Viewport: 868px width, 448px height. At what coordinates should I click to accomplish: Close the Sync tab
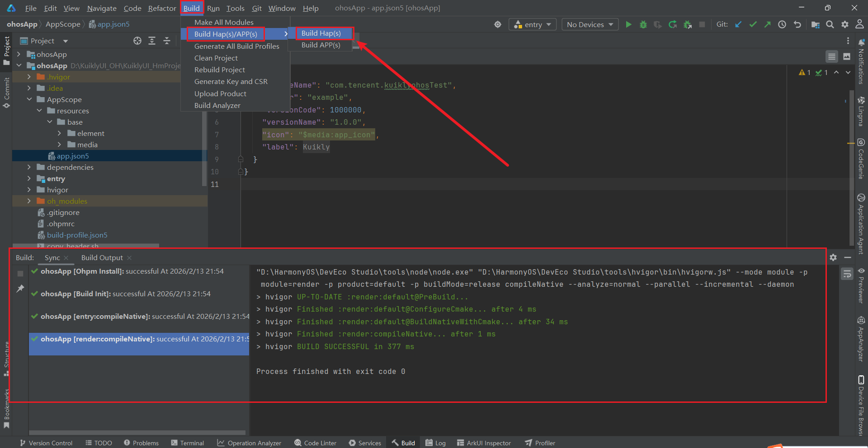(66, 257)
